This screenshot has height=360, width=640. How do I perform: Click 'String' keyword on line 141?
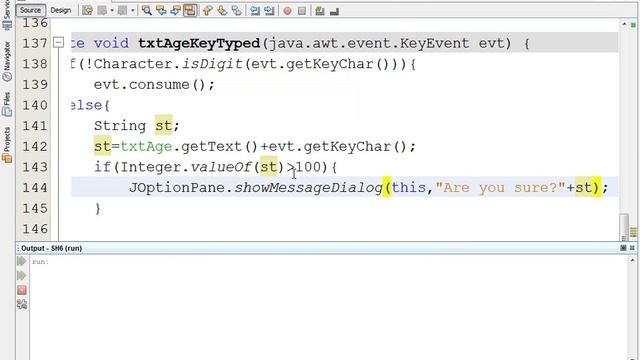point(120,126)
